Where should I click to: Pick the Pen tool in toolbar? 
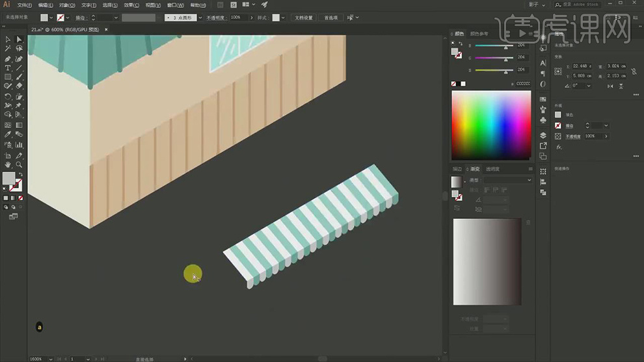click(x=8, y=58)
